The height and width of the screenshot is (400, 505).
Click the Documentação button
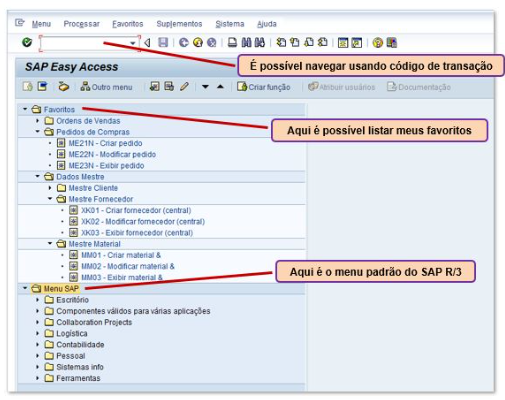tap(419, 87)
